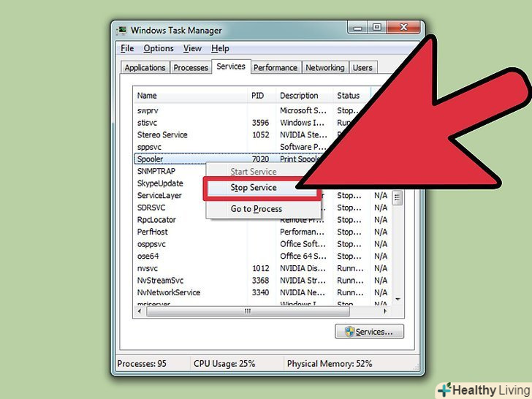532x399 pixels.
Task: Sort by the Description column header
Action: pos(305,96)
